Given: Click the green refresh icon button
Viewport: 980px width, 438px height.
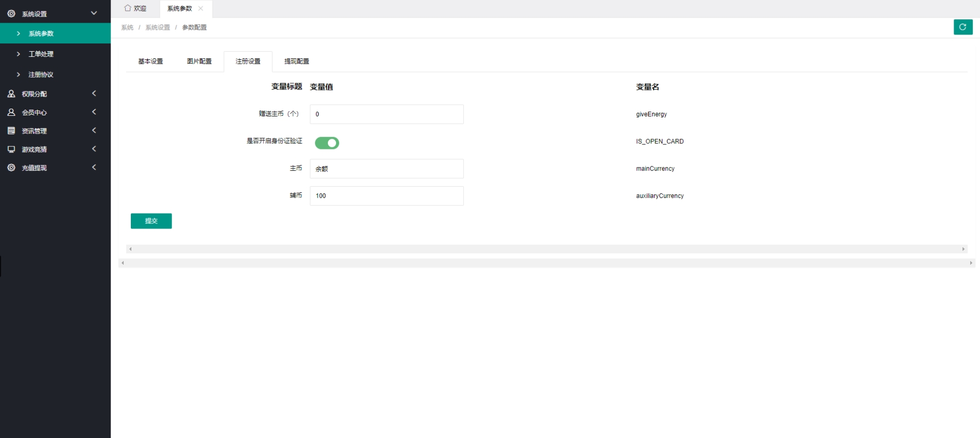Looking at the screenshot, I should 962,27.
